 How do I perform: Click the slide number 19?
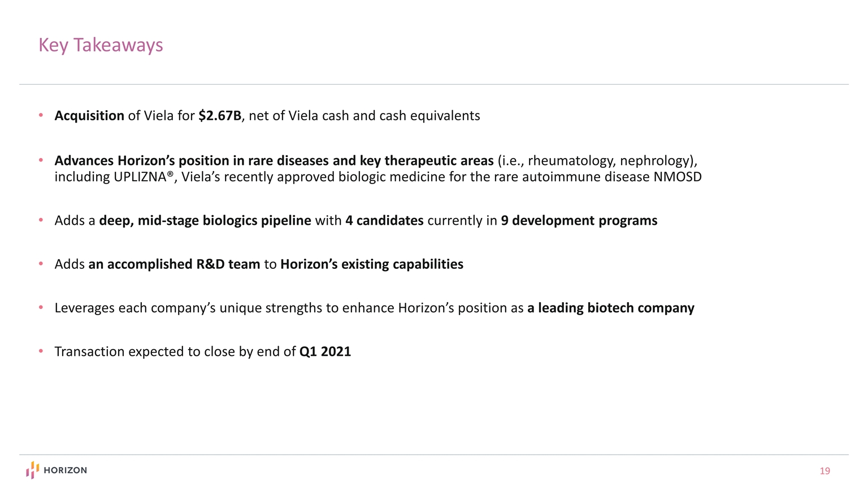coord(824,471)
